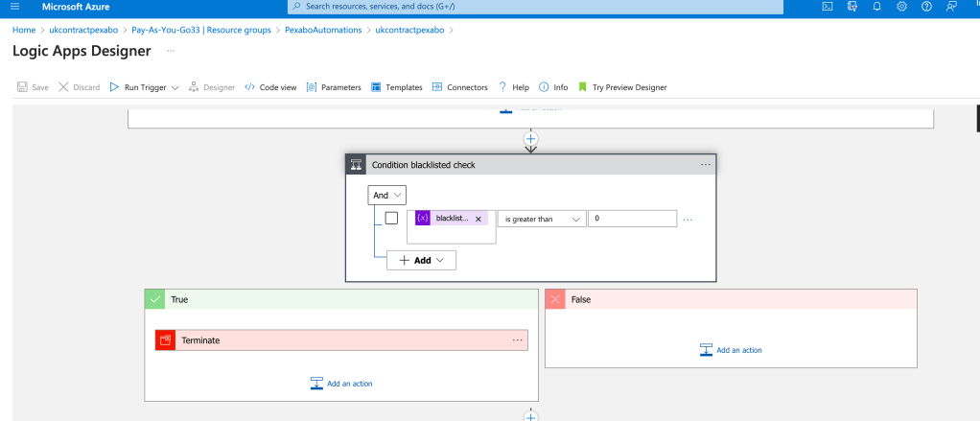The width and height of the screenshot is (980, 421).
Task: Open the ellipsis beside Logic Apps Designer title
Action: (x=171, y=51)
